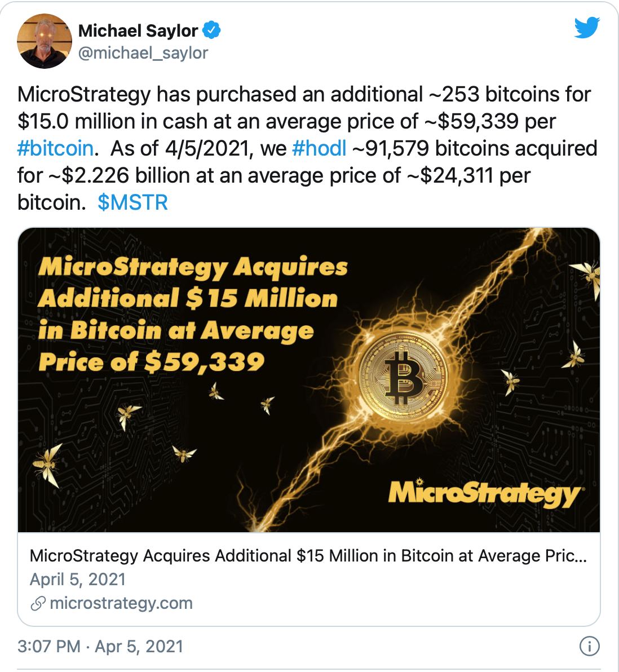Click the tweet body text about ~253 bitcoins
This screenshot has height=672, width=619.
pos(307,148)
